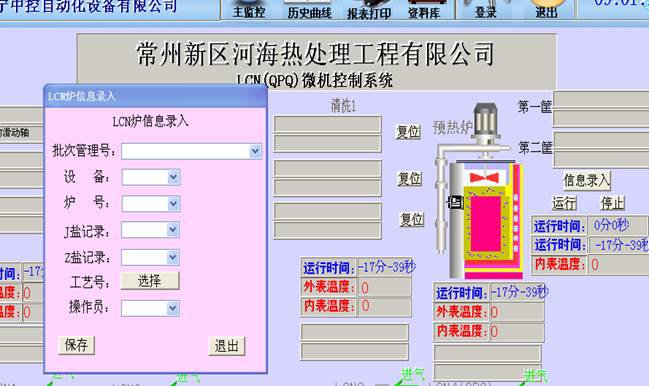
Task: Click 选择 button for 工艺号
Action: (x=150, y=281)
